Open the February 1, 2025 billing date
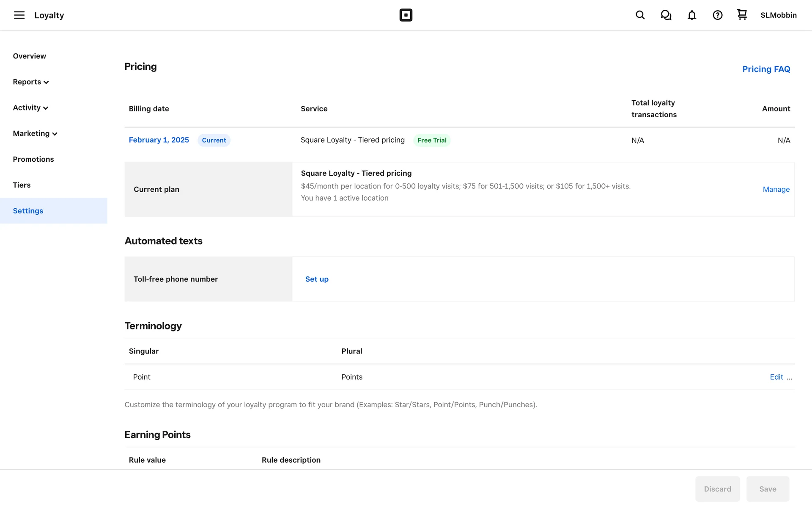Viewport: 812px width, 508px height. pyautogui.click(x=159, y=140)
